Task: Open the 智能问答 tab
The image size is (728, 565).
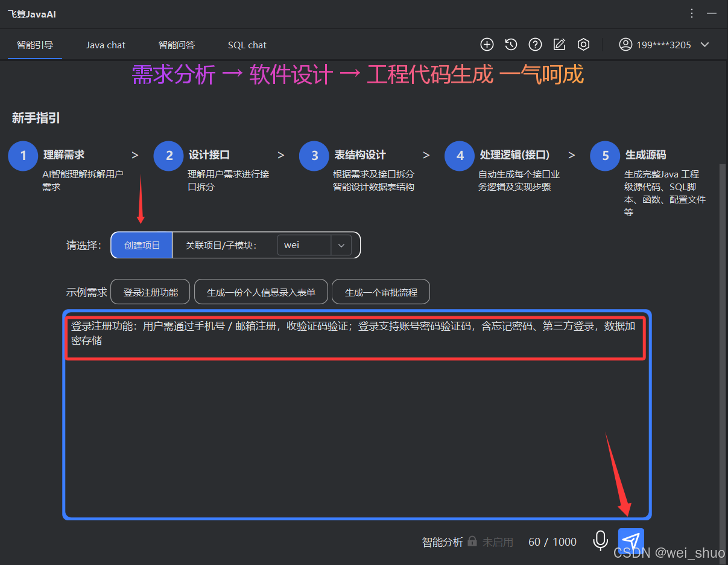Action: coord(177,45)
